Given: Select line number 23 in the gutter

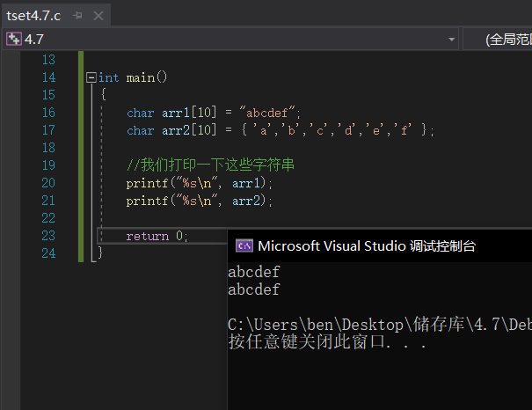Looking at the screenshot, I should 47,236.
